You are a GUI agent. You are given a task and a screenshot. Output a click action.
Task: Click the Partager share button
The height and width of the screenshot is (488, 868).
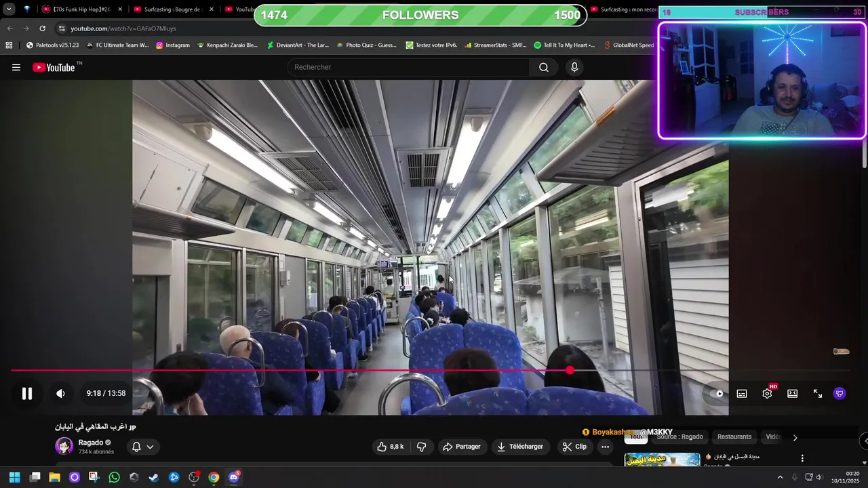[462, 447]
